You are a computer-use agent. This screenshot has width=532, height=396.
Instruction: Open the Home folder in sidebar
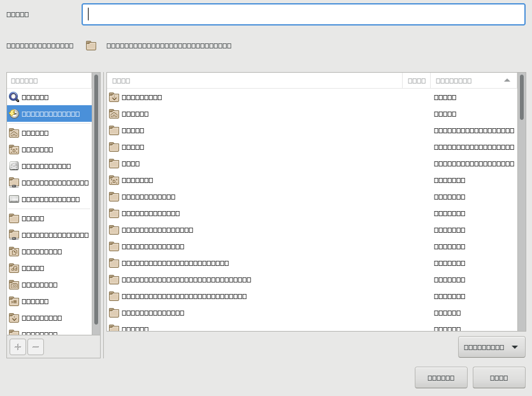49,133
